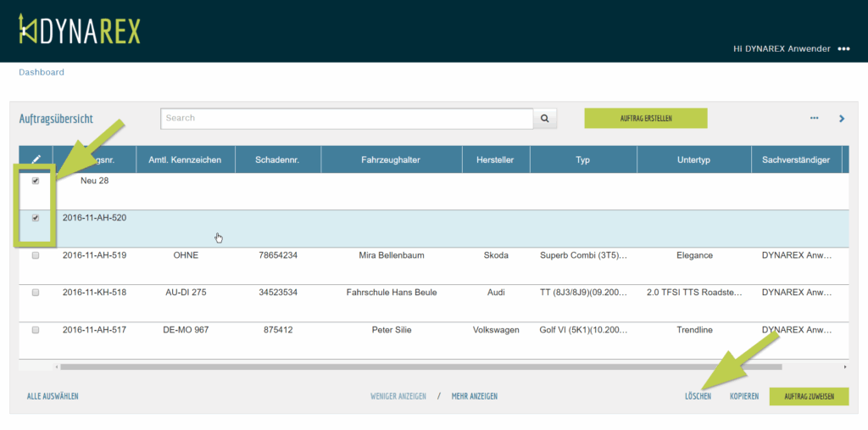Tick the 2016-11-AH-517 row checkbox

tap(36, 330)
